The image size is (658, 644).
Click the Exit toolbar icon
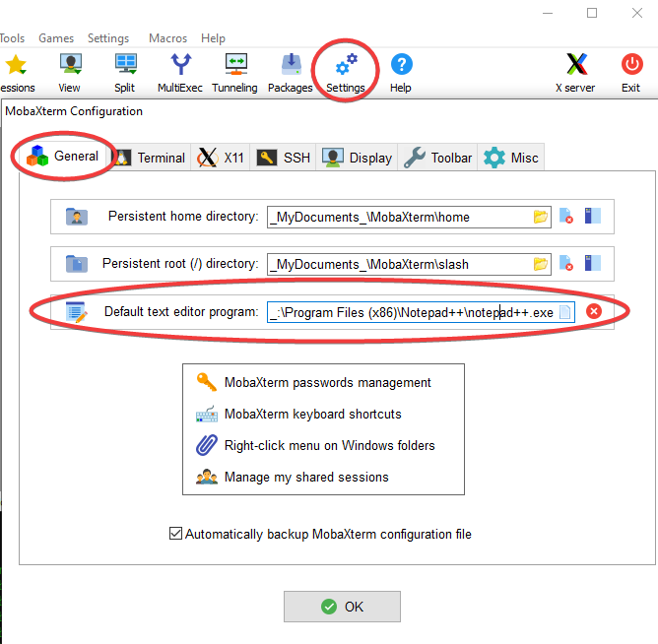tap(631, 72)
